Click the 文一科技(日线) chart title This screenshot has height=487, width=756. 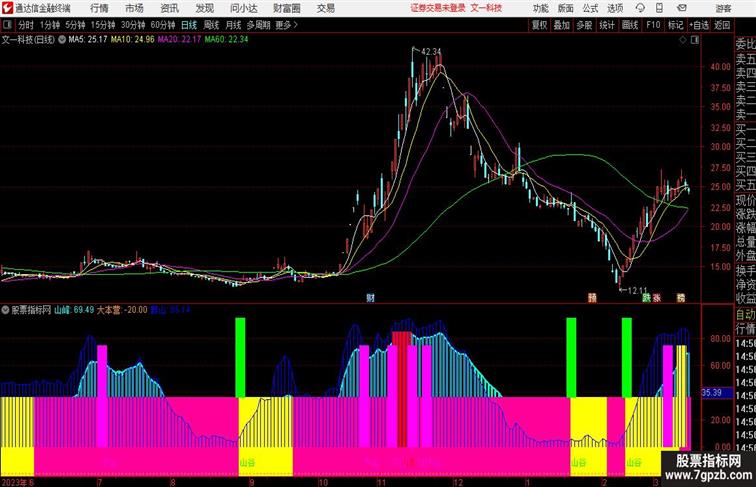[28, 40]
